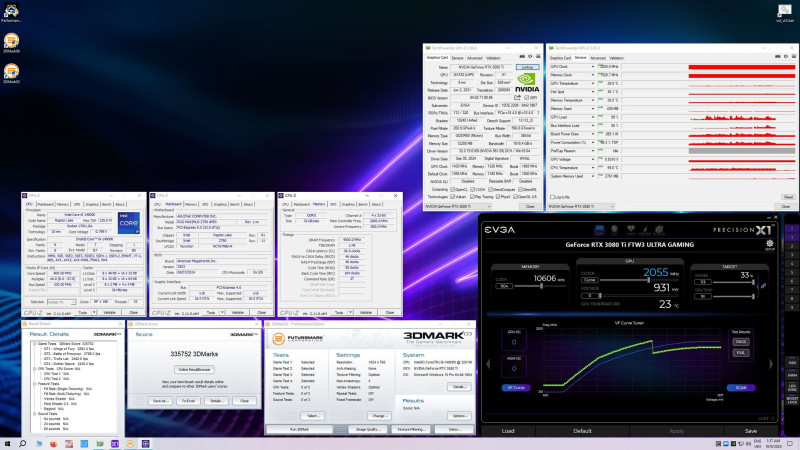Click Run 3DMark button in 3DMark03

[x=299, y=430]
